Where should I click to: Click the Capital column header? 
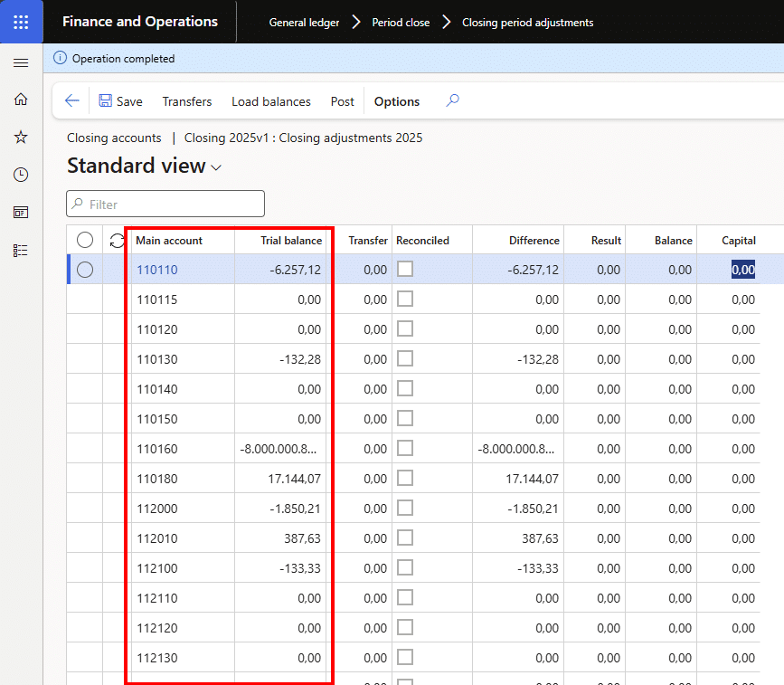click(739, 241)
